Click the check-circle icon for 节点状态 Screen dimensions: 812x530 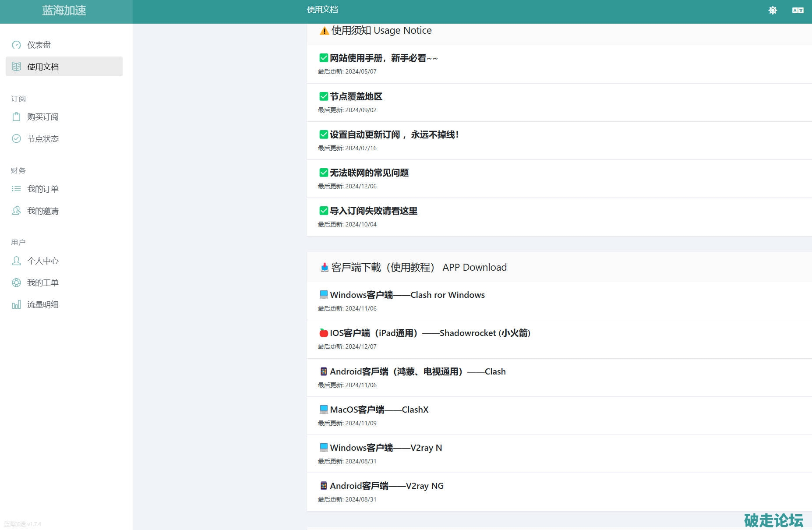pos(16,138)
